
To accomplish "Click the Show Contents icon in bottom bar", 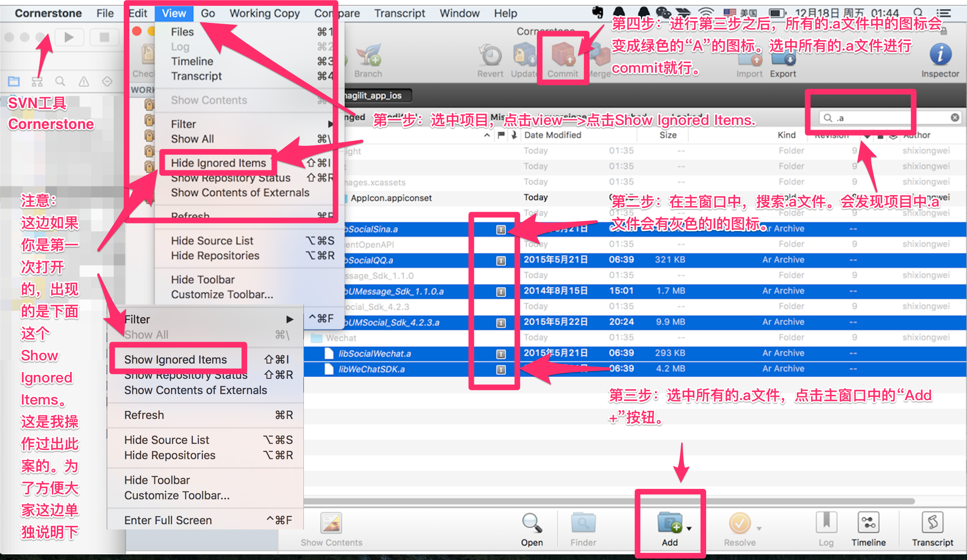I will pyautogui.click(x=331, y=523).
